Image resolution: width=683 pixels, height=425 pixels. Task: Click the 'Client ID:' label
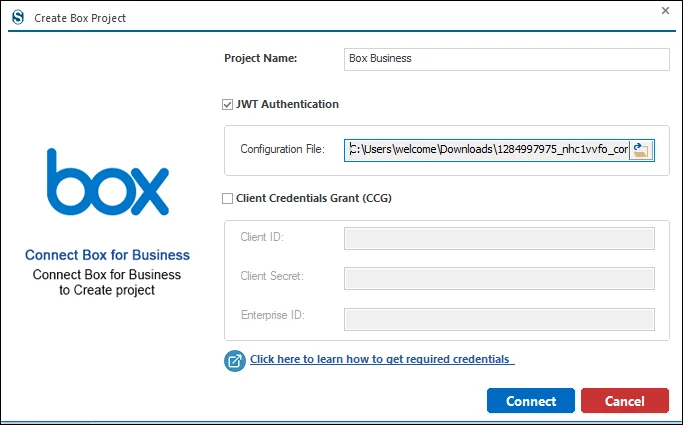[x=262, y=237]
